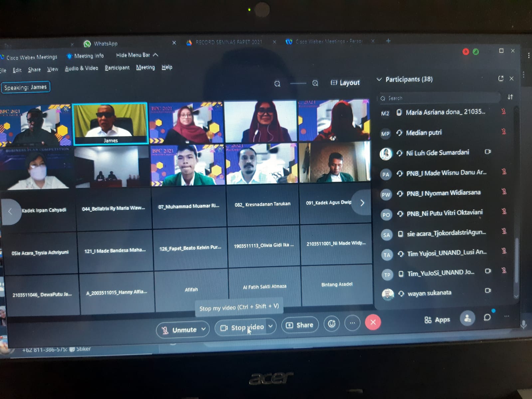Click the participants search field
This screenshot has width=532, height=399.
coord(439,98)
